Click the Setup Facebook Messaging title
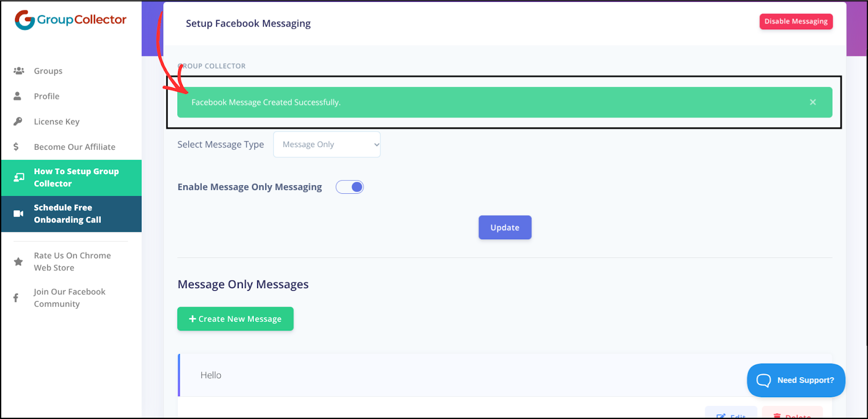 (248, 23)
